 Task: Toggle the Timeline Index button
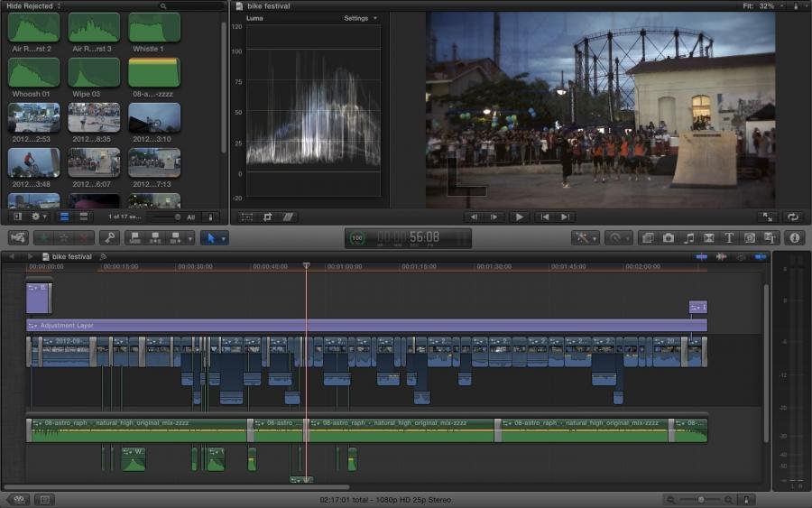pyautogui.click(x=44, y=499)
